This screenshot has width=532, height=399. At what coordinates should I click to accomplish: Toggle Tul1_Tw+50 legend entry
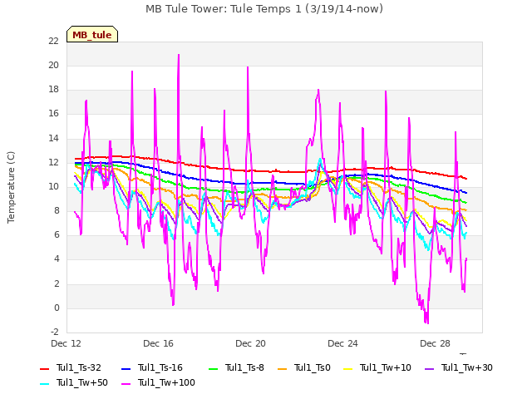click(74, 382)
